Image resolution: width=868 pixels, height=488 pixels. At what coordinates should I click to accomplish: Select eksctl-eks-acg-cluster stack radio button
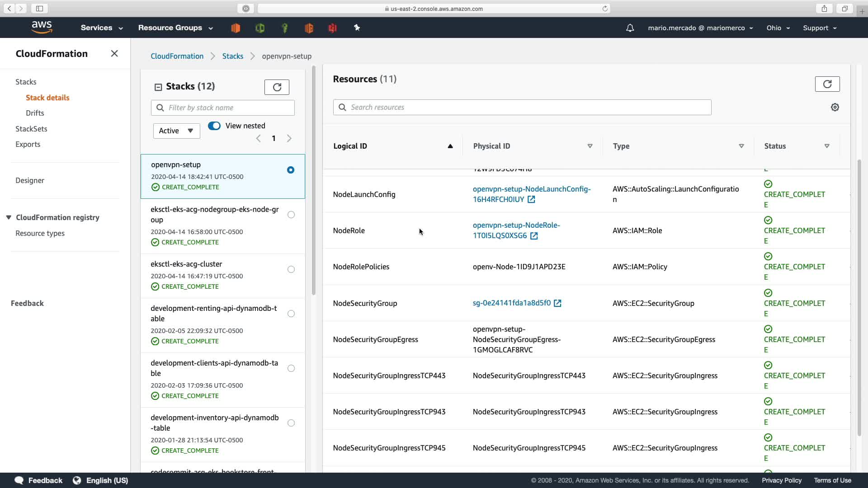tap(291, 269)
